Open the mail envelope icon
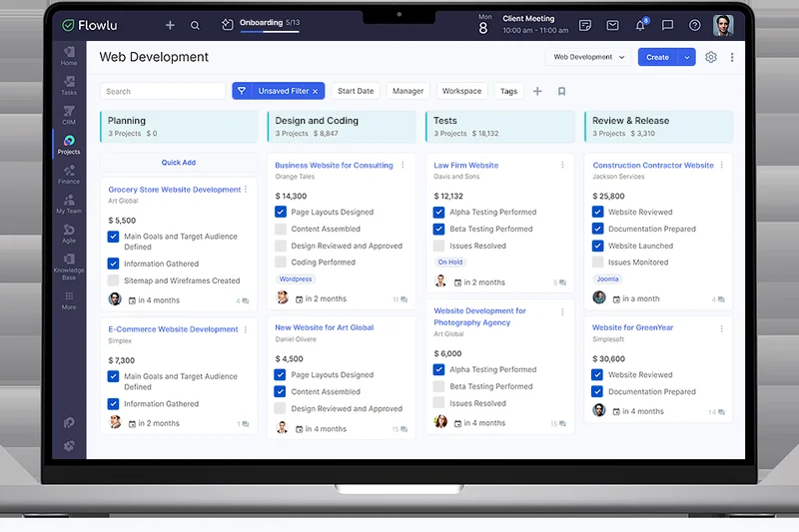The height and width of the screenshot is (532, 799). coord(612,26)
